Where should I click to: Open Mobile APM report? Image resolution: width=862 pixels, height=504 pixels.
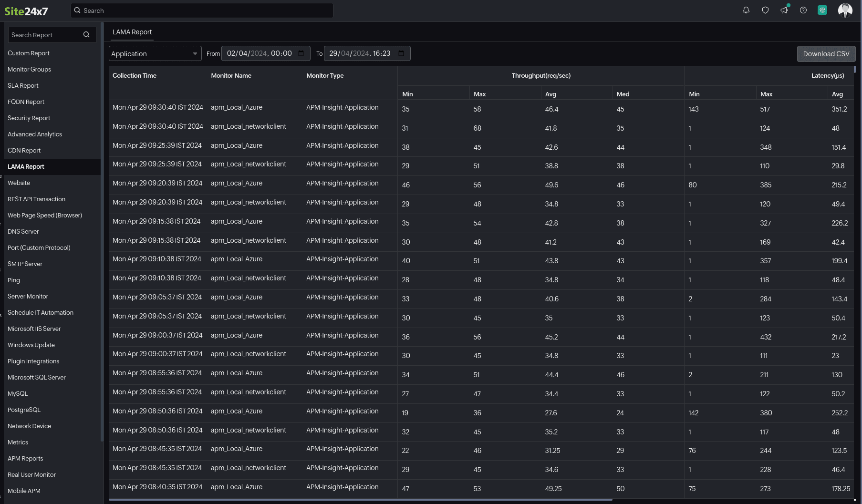(x=24, y=491)
